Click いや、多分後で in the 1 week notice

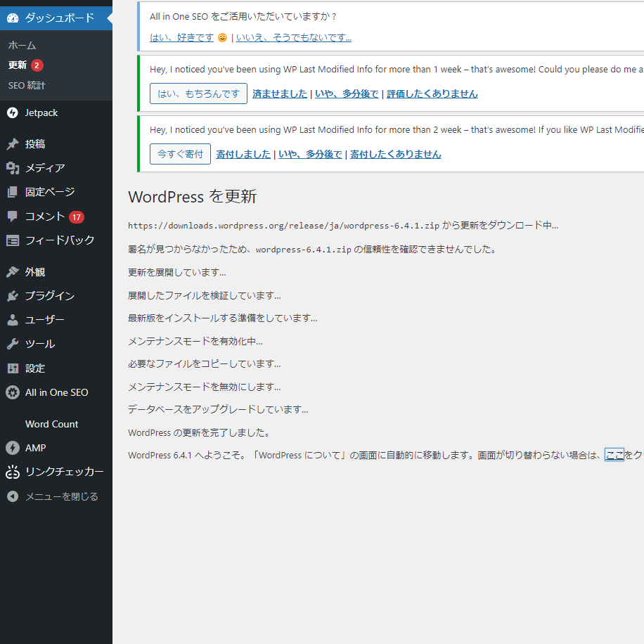click(x=347, y=94)
